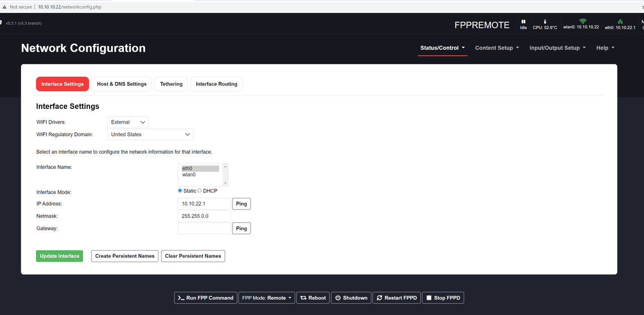Open the WIFI Drivers dropdown
This screenshot has height=315, width=644.
click(128, 122)
